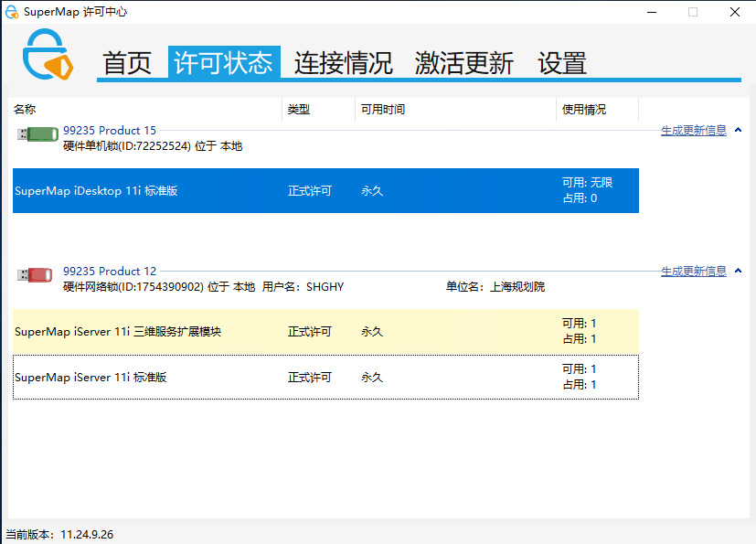Click 正式许可 in the iDesktop row
This screenshot has width=756, height=544.
coord(310,191)
